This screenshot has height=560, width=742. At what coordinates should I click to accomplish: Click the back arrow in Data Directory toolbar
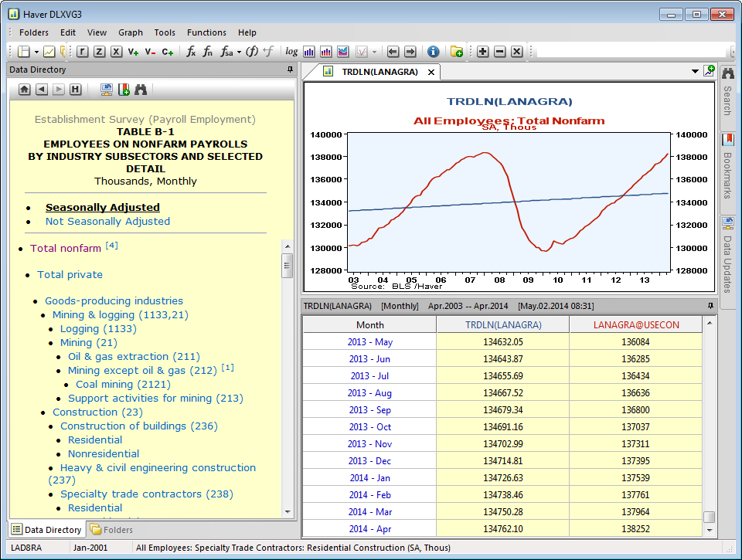tap(42, 90)
